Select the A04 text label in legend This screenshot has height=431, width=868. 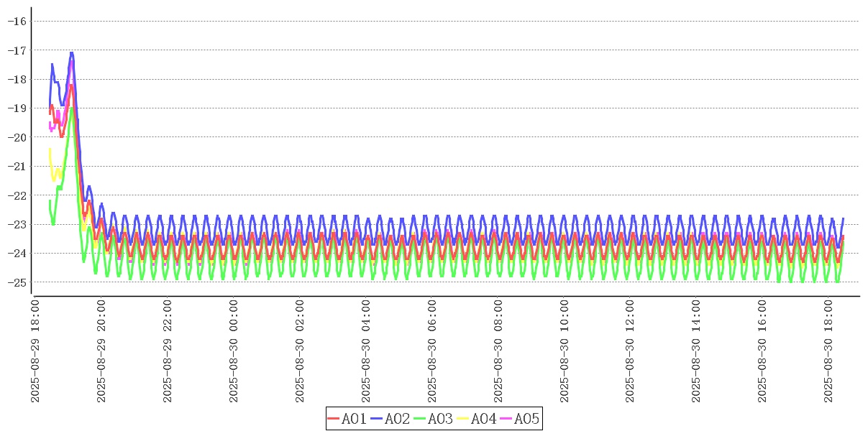click(483, 418)
